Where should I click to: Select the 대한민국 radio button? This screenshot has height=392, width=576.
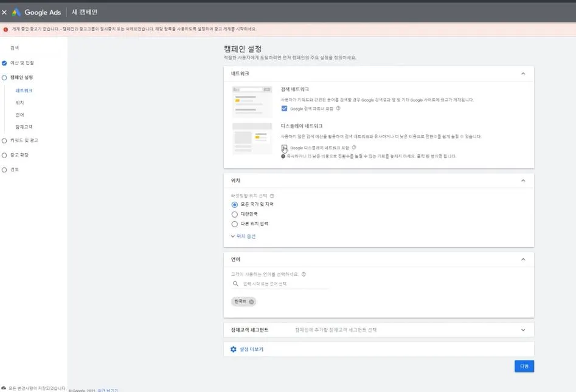(x=234, y=215)
